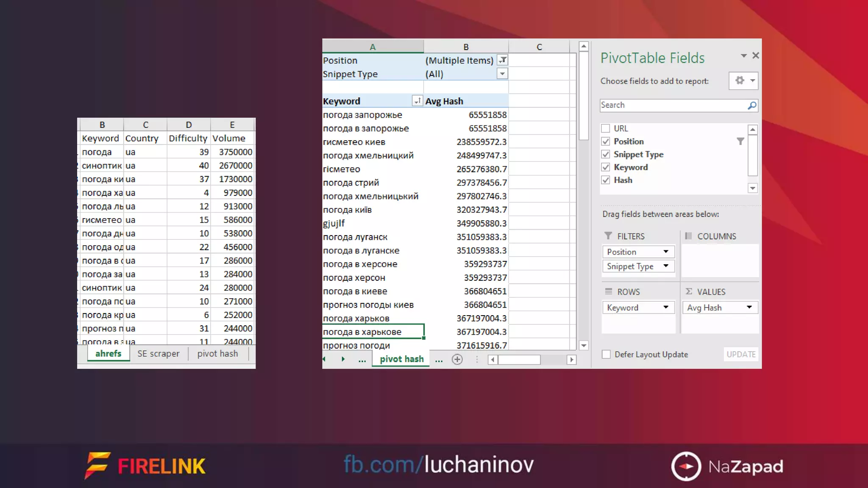Image resolution: width=868 pixels, height=488 pixels.
Task: Add a new sheet with plus icon
Action: coord(457,360)
